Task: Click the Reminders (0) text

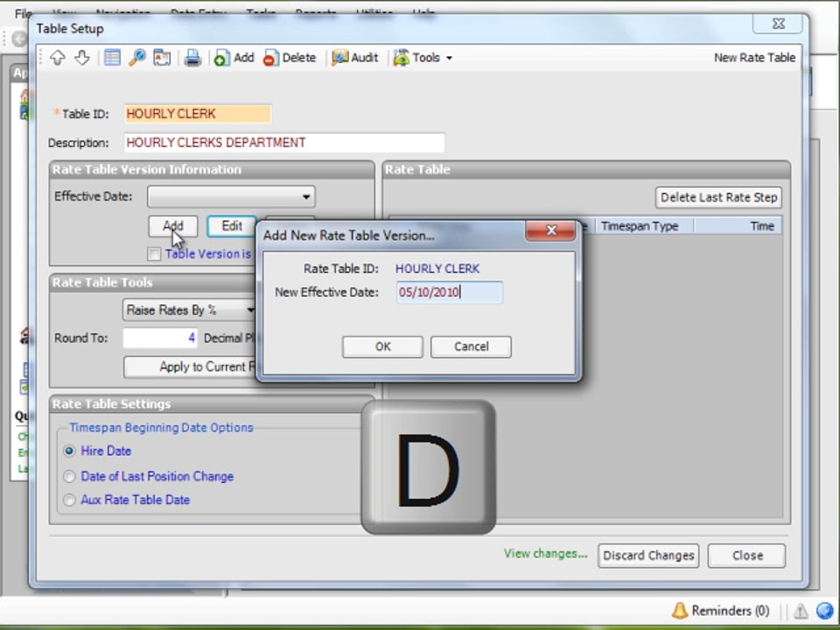Action: point(730,611)
